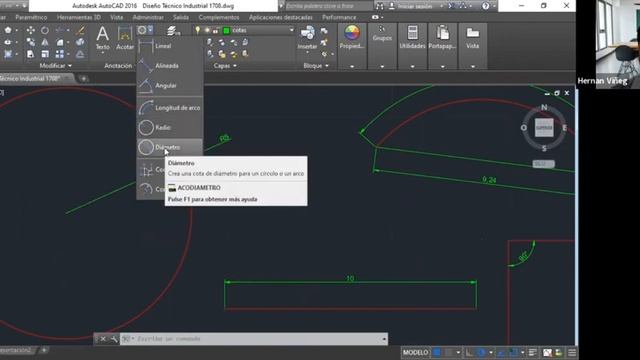640x360 pixels.
Task: Open the Paramétrico ribbon tab
Action: 31,18
